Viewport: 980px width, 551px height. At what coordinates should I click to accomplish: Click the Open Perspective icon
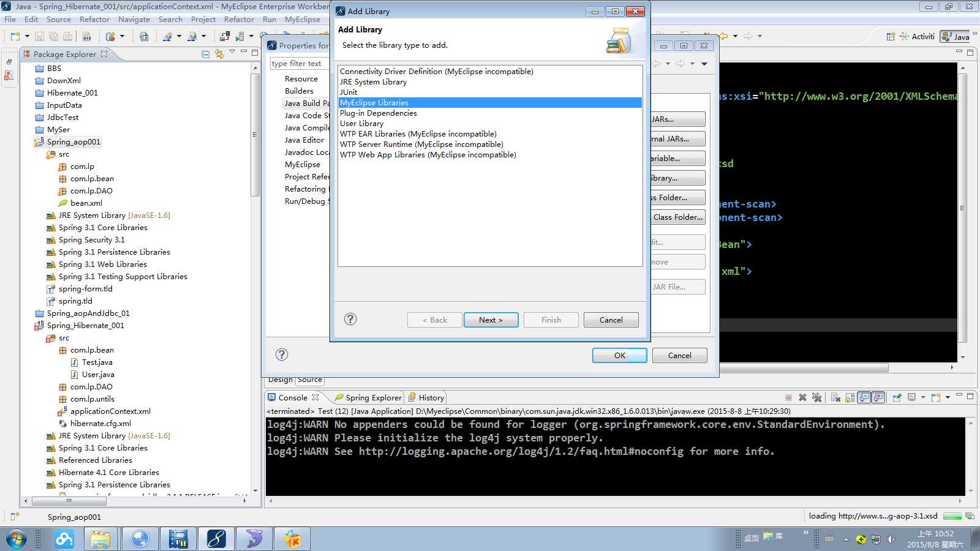click(891, 36)
